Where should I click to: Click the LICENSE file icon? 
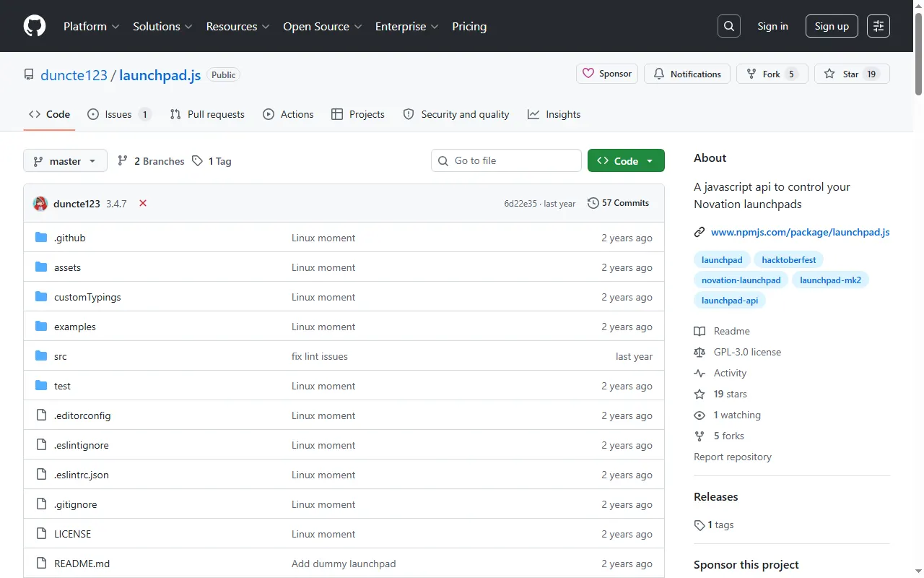(41, 534)
